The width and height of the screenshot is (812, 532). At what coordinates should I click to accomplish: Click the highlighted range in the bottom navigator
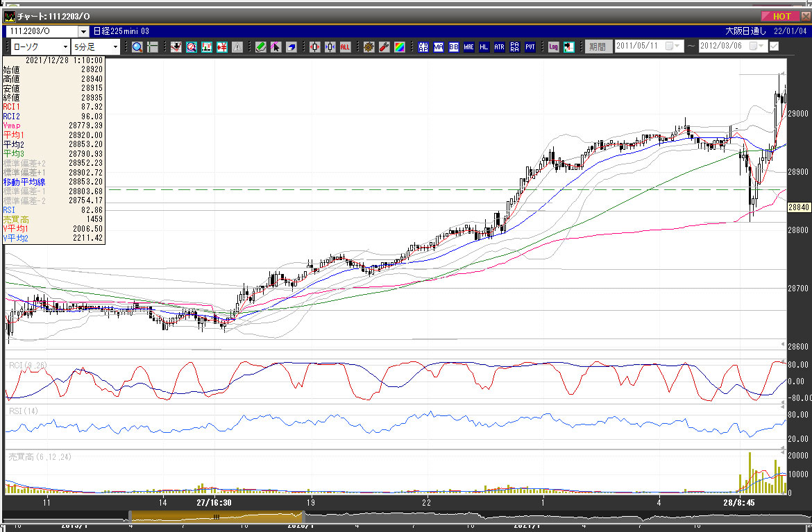(216, 516)
